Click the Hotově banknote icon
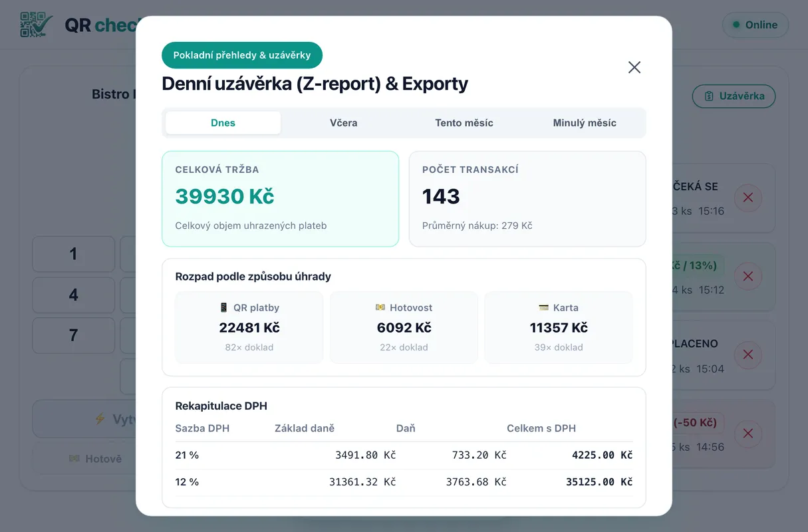This screenshot has height=532, width=808. [74, 459]
